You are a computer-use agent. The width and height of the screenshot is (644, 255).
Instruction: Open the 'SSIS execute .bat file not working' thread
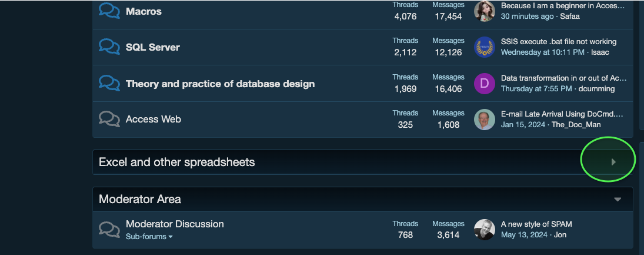(559, 42)
